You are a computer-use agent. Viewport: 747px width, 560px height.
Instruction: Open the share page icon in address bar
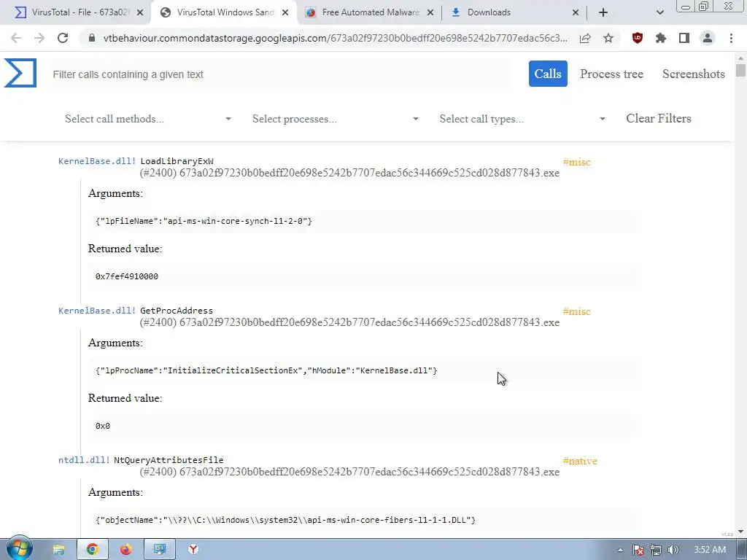(x=585, y=38)
